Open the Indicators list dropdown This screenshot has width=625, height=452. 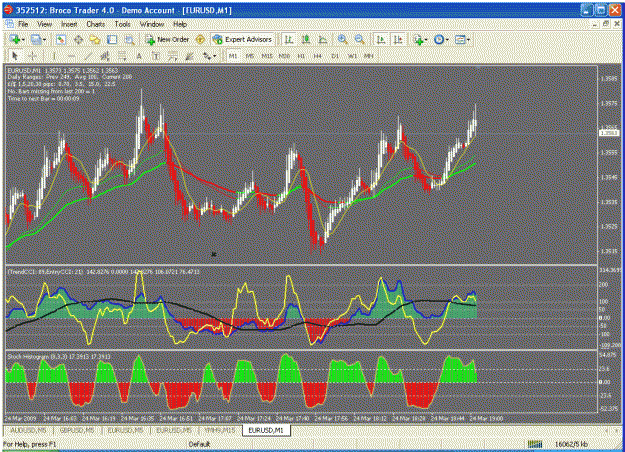pos(420,39)
